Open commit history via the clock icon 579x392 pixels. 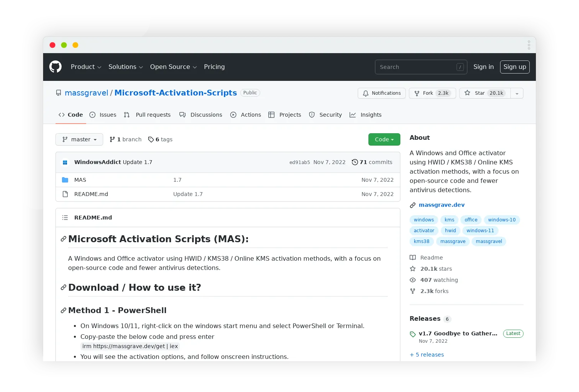[x=355, y=162]
